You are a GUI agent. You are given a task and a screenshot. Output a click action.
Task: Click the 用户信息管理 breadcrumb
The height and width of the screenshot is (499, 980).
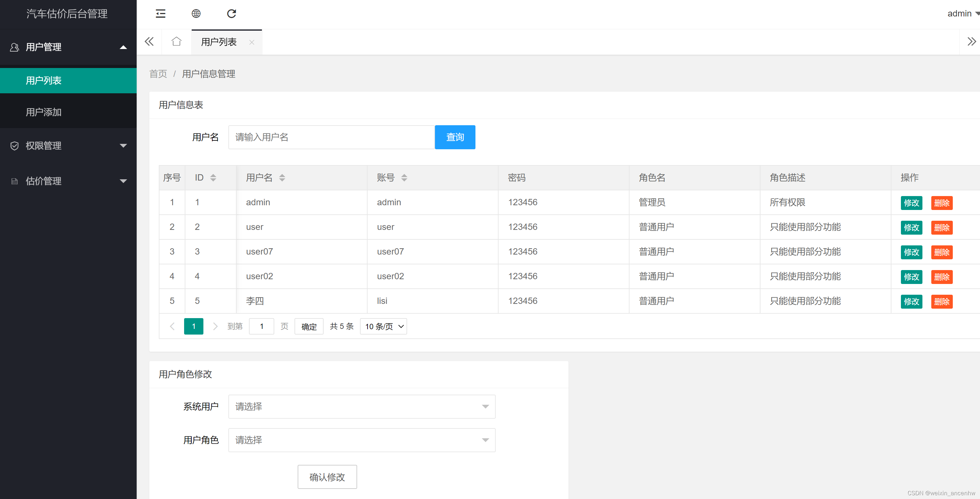click(208, 74)
